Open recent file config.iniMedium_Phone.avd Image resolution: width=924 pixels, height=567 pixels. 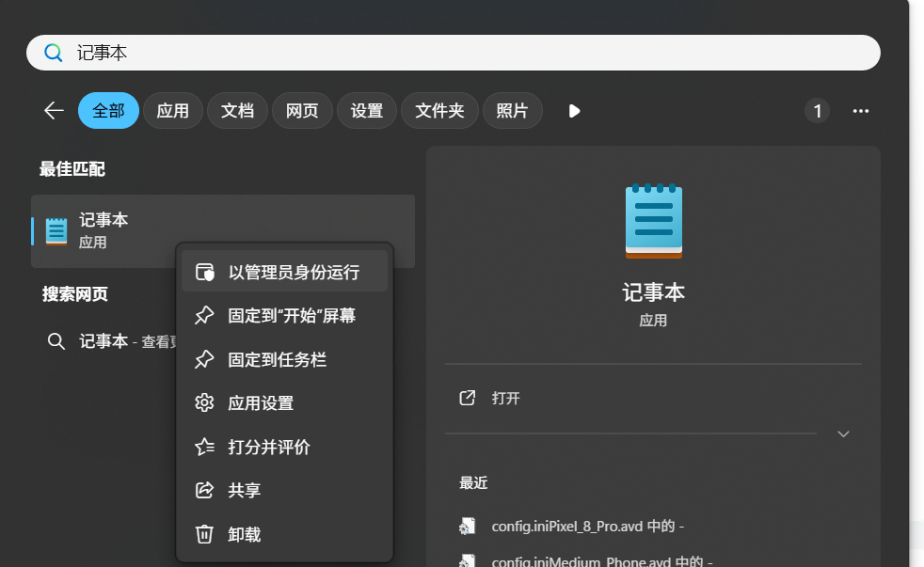pos(601,561)
